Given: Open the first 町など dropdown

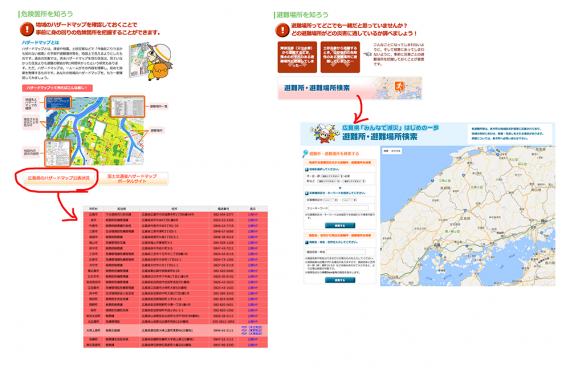Looking at the screenshot, I should 329,181.
